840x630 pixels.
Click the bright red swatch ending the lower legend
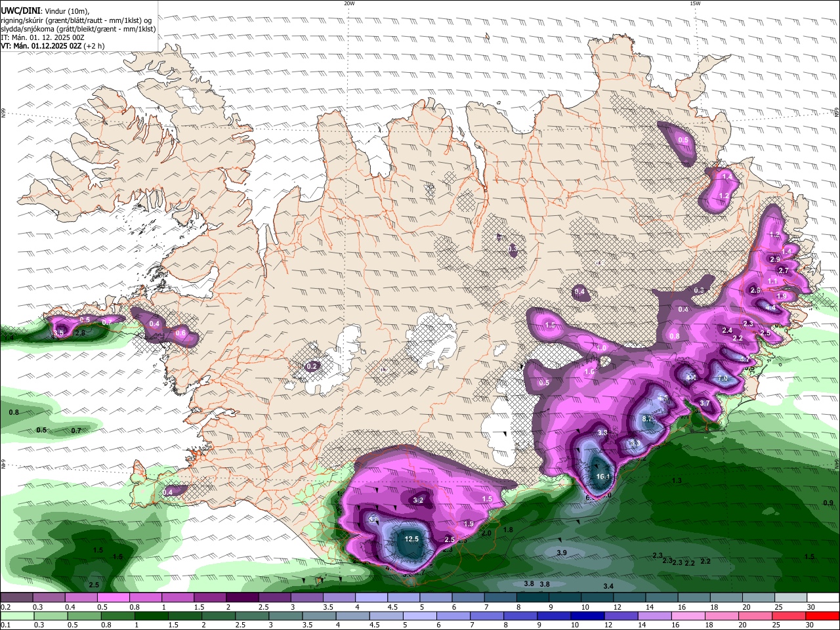click(822, 616)
